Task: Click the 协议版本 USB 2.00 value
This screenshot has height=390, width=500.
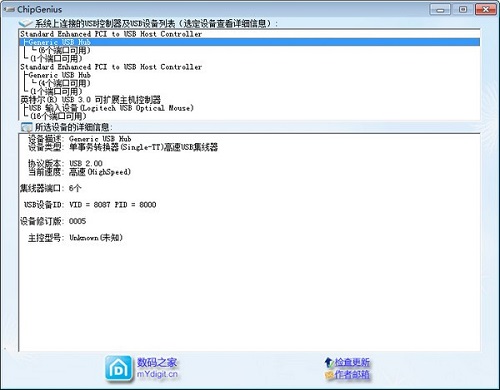Action: 86,164
